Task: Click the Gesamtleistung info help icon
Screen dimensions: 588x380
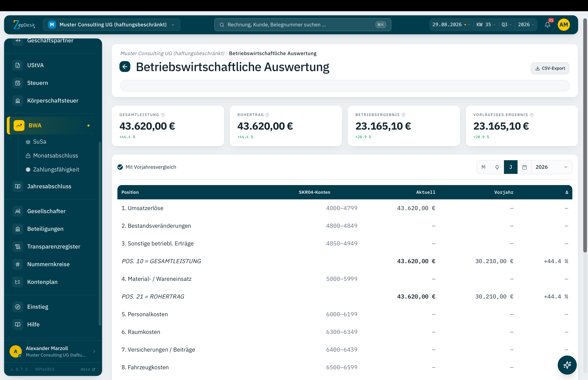Action: 163,115
